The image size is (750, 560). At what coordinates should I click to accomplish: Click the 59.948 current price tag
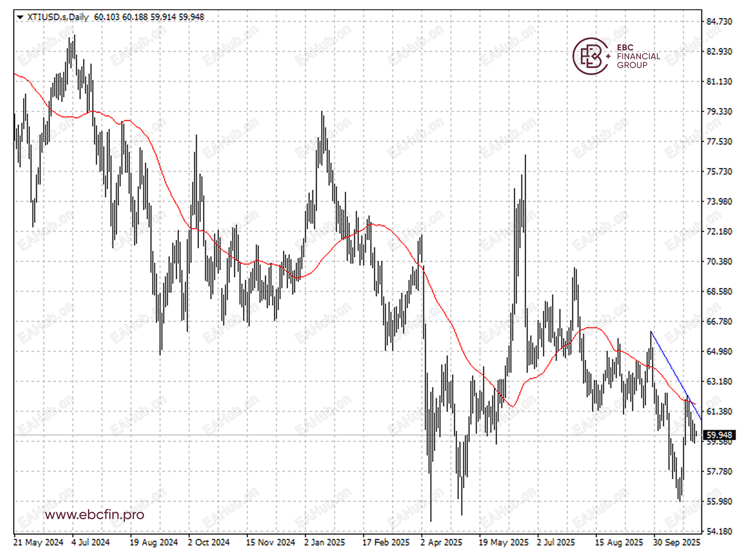point(719,435)
